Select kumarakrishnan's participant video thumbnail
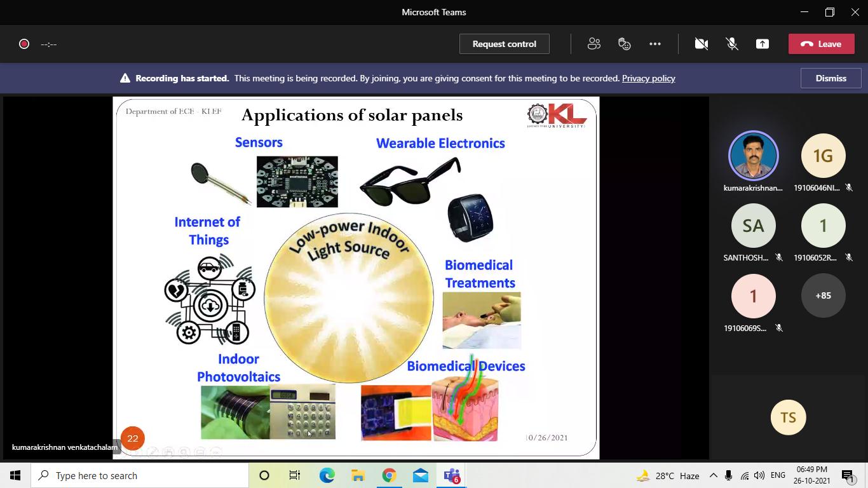This screenshot has height=488, width=868. click(x=753, y=156)
